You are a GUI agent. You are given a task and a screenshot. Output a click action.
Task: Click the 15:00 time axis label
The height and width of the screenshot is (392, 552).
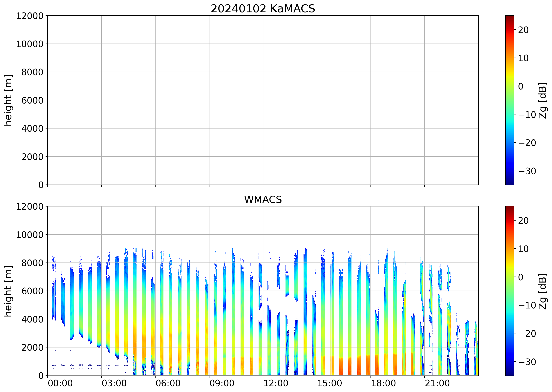pyautogui.click(x=329, y=383)
